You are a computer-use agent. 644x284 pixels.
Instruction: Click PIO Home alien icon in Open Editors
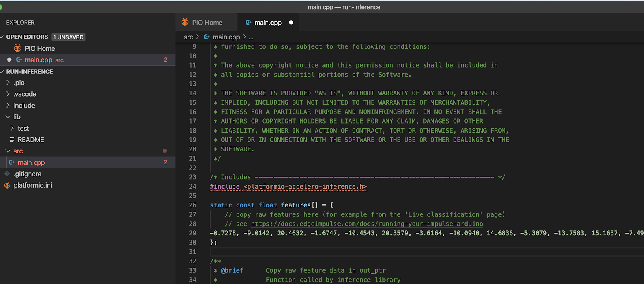(x=17, y=48)
